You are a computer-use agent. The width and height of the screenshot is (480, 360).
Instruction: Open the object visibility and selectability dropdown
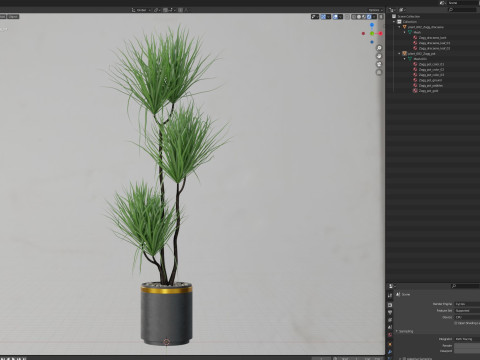[x=315, y=17]
